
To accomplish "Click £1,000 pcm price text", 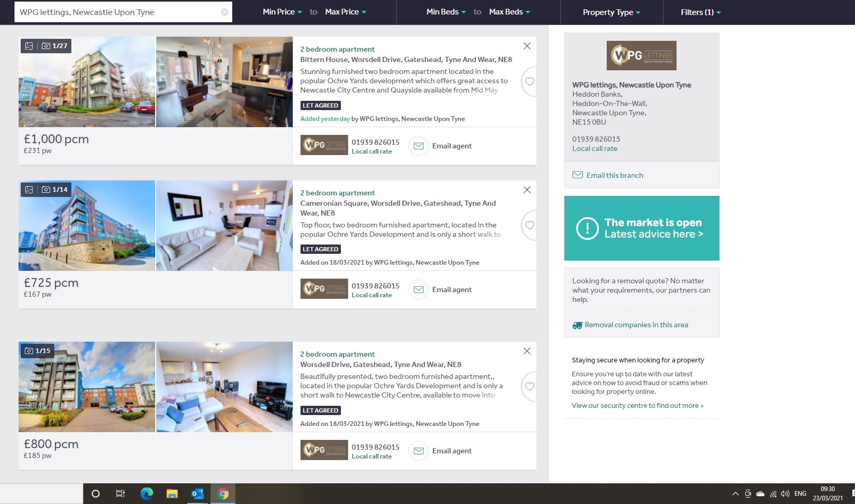I will pyautogui.click(x=56, y=139).
